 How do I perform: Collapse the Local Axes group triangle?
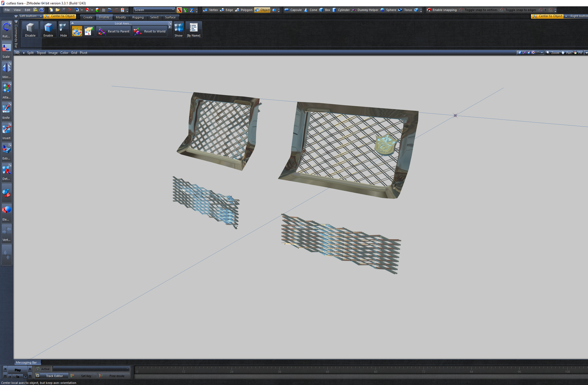pyautogui.click(x=73, y=23)
